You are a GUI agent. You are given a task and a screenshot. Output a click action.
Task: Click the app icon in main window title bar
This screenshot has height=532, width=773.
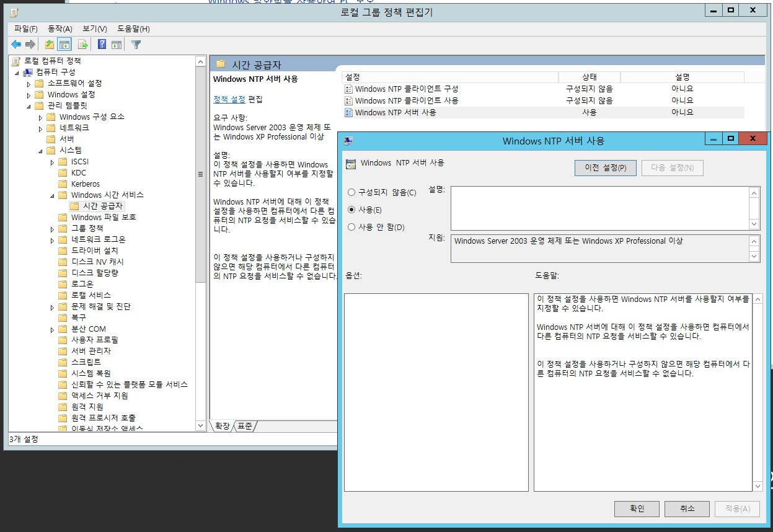[x=13, y=12]
